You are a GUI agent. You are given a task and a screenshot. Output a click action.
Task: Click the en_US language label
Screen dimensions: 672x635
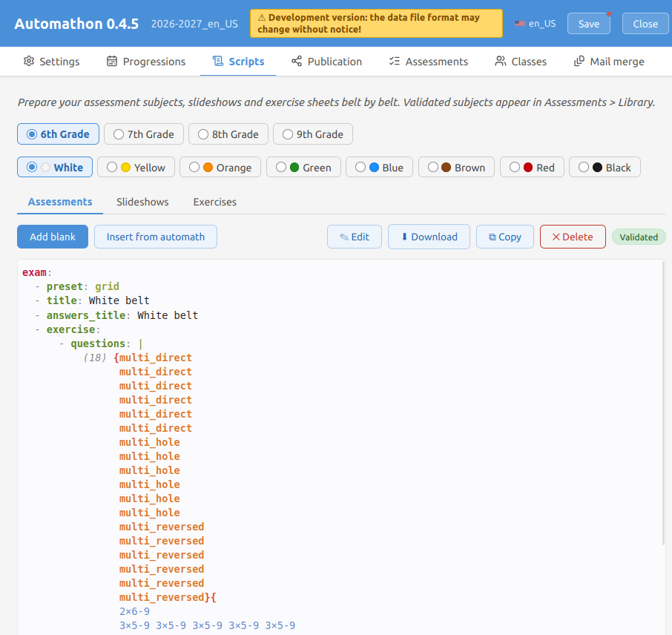[542, 24]
